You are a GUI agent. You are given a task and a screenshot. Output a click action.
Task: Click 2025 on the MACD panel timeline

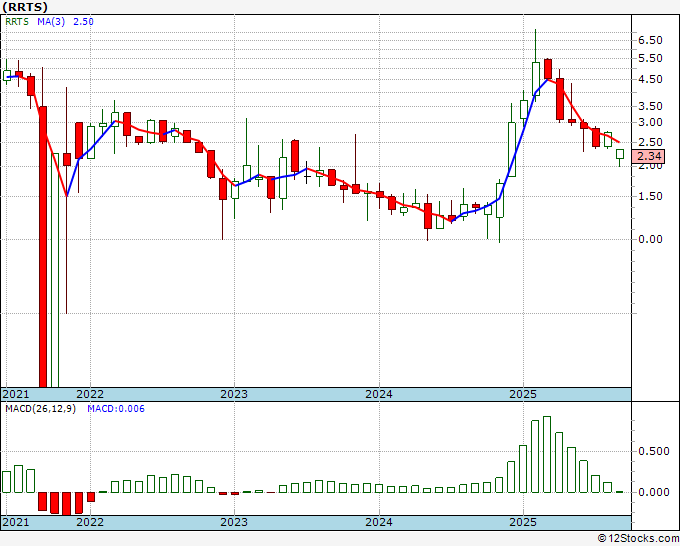pyautogui.click(x=523, y=522)
